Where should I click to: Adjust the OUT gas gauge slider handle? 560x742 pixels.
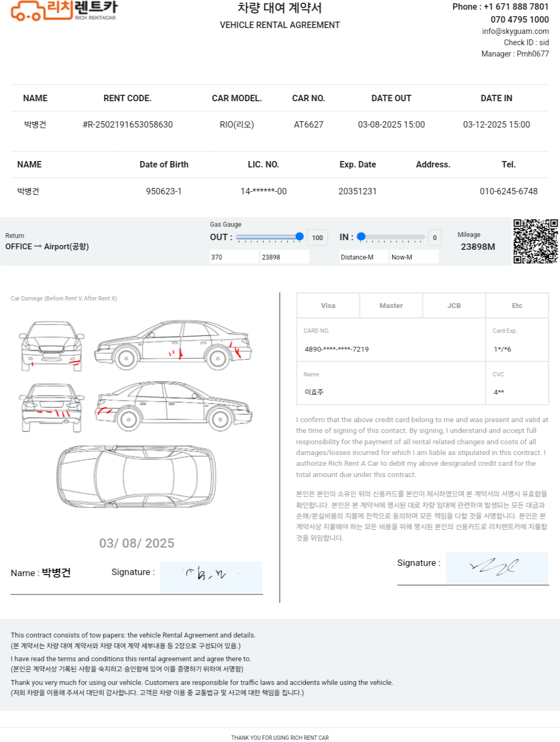299,236
